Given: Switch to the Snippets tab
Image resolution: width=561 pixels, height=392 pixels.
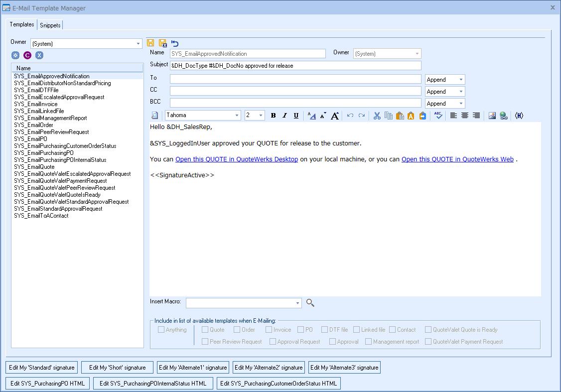Looking at the screenshot, I should [x=50, y=25].
